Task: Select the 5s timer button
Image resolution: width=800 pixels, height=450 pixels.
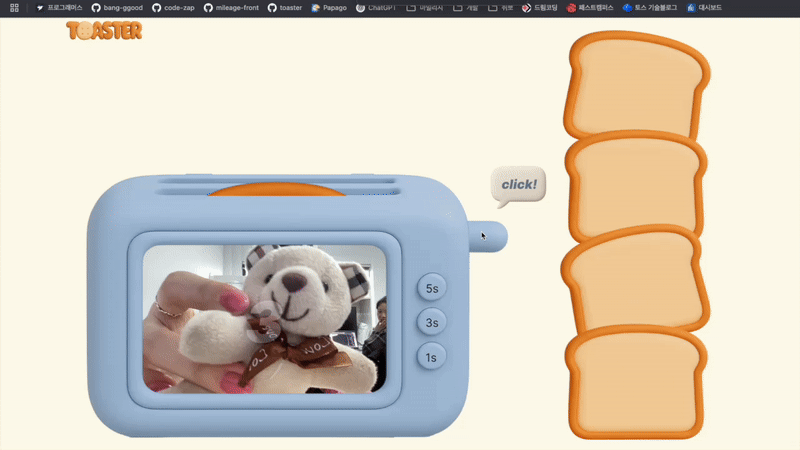Action: [432, 288]
